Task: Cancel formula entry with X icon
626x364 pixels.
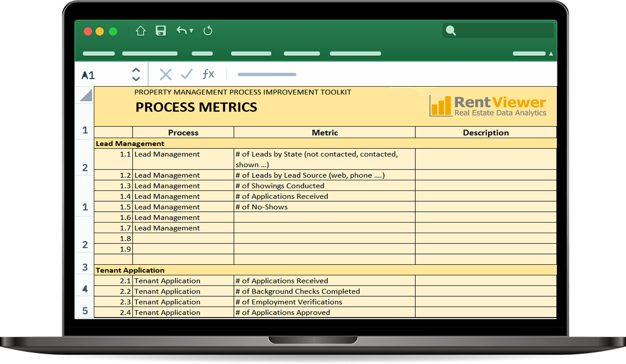Action: pyautogui.click(x=165, y=74)
